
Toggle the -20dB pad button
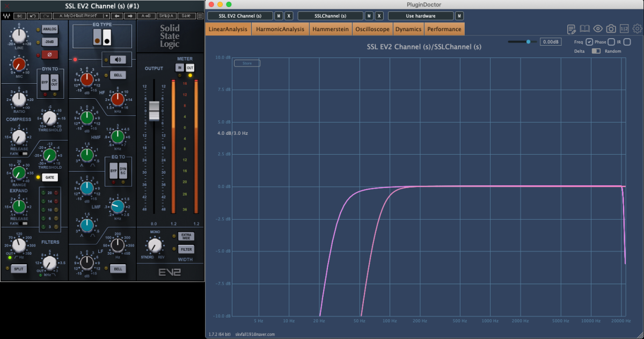(50, 42)
